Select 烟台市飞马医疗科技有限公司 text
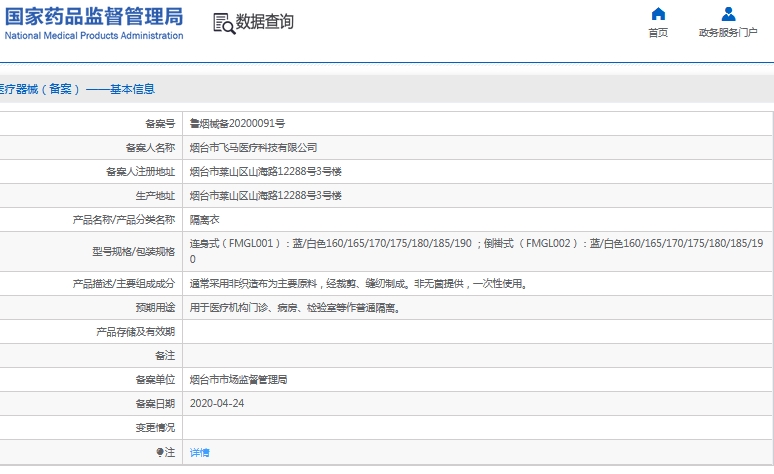774x474 pixels. coord(253,148)
